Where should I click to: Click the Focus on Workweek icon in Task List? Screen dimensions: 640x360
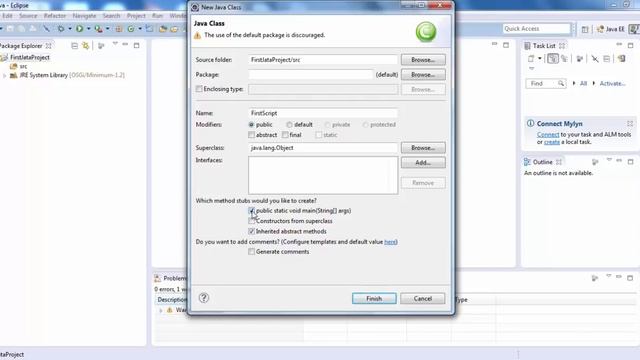coord(580,59)
